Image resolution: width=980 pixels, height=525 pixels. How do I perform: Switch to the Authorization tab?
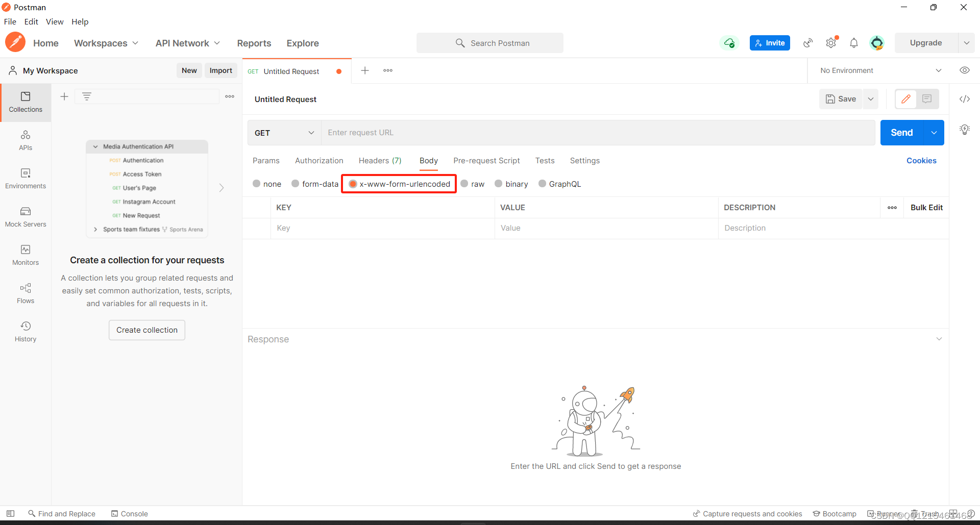coord(319,161)
